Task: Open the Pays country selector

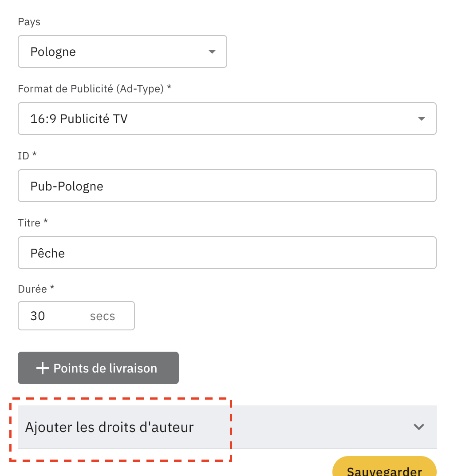Action: point(122,52)
